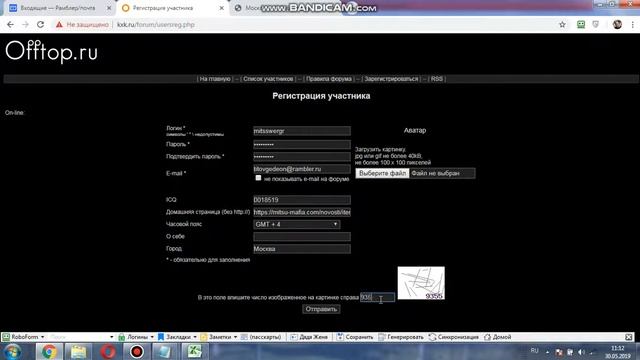Open the green RoboForm extension icon
The width and height of the screenshot is (640, 360).
tap(581, 24)
